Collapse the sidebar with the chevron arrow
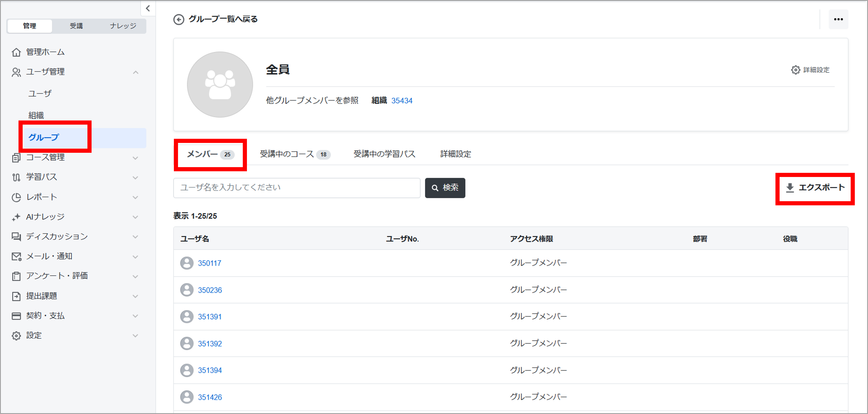868x414 pixels. [147, 8]
